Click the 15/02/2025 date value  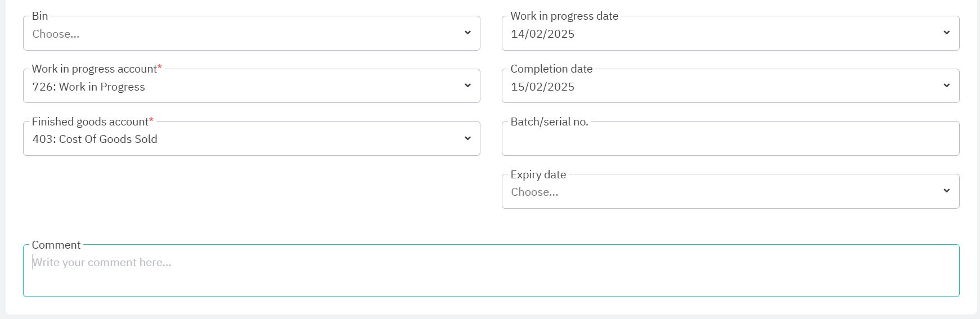click(542, 87)
